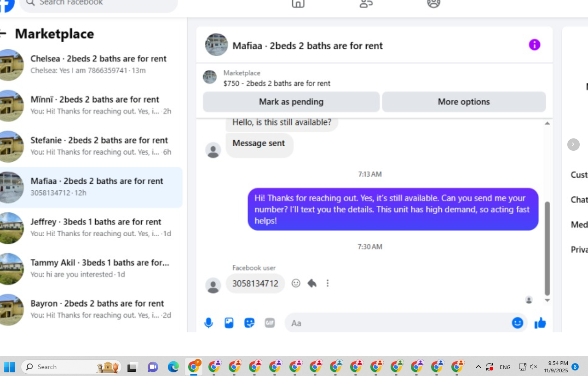Click Facebook user avatar beside 3058134712 message
Viewport: 588px width, 376px height.
tap(213, 285)
